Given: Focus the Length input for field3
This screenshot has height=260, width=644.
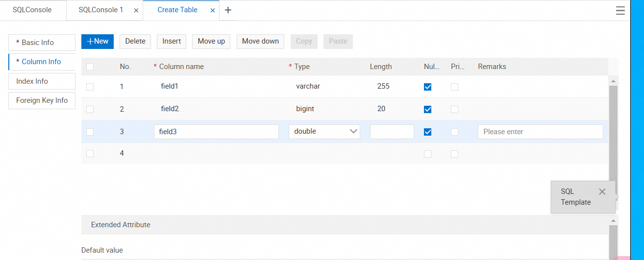Looking at the screenshot, I should 392,131.
